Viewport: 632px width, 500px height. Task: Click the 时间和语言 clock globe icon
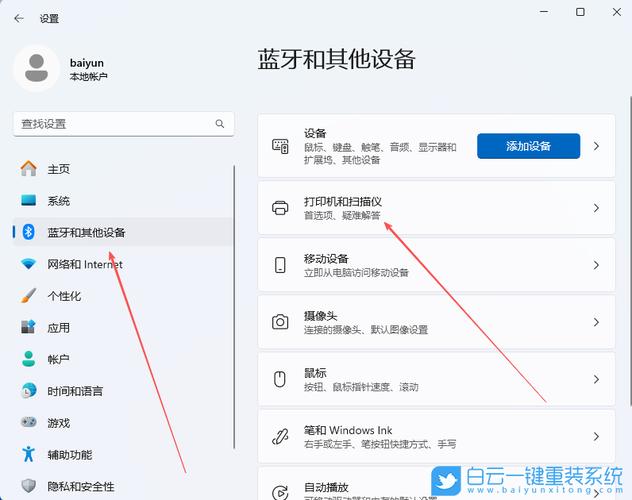(28, 391)
